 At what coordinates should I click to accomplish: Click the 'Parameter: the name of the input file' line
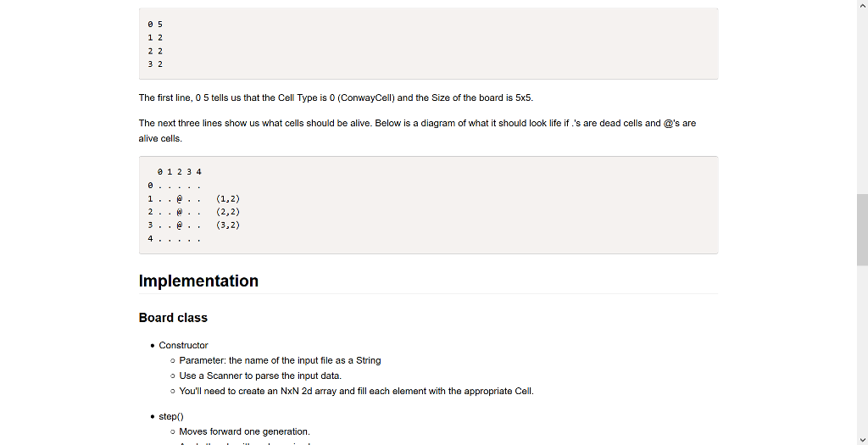pos(280,360)
